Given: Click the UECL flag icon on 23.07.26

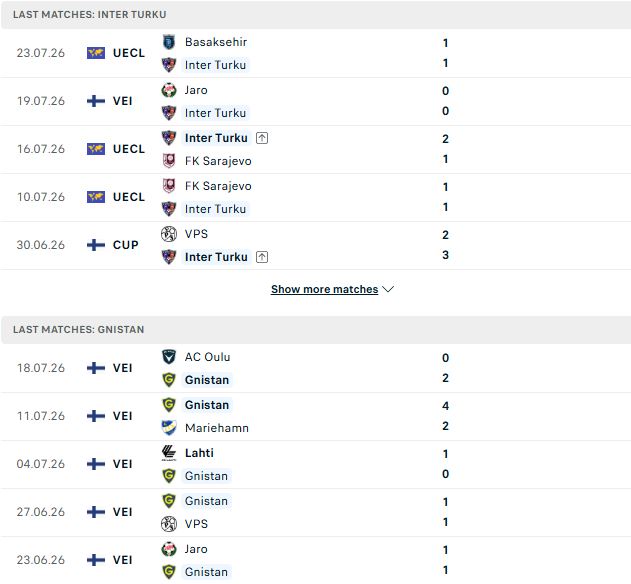Looking at the screenshot, I should 96,53.
